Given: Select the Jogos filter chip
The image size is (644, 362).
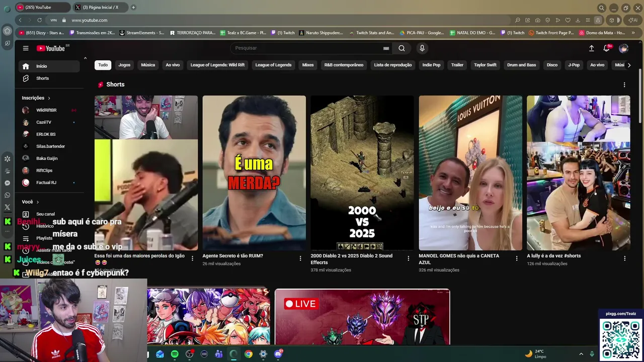Looking at the screenshot, I should [x=124, y=65].
